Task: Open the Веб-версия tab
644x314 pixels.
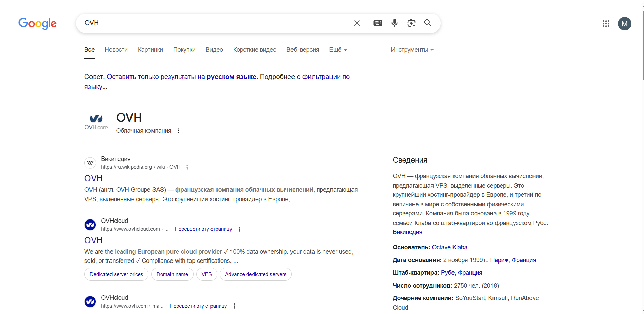Action: point(303,50)
